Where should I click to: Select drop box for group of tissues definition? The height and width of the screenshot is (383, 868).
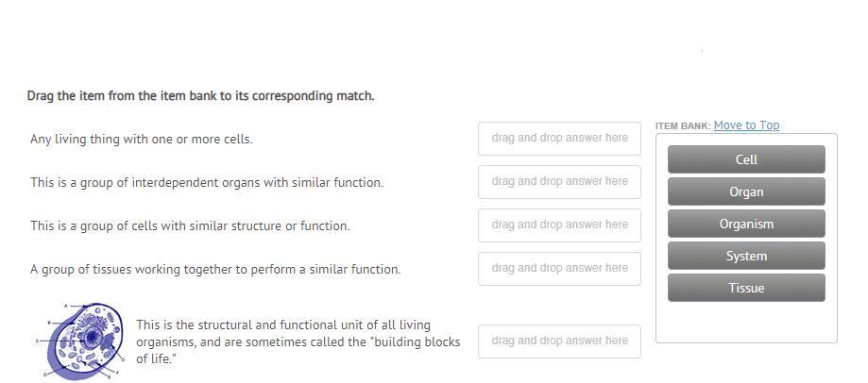tap(559, 268)
